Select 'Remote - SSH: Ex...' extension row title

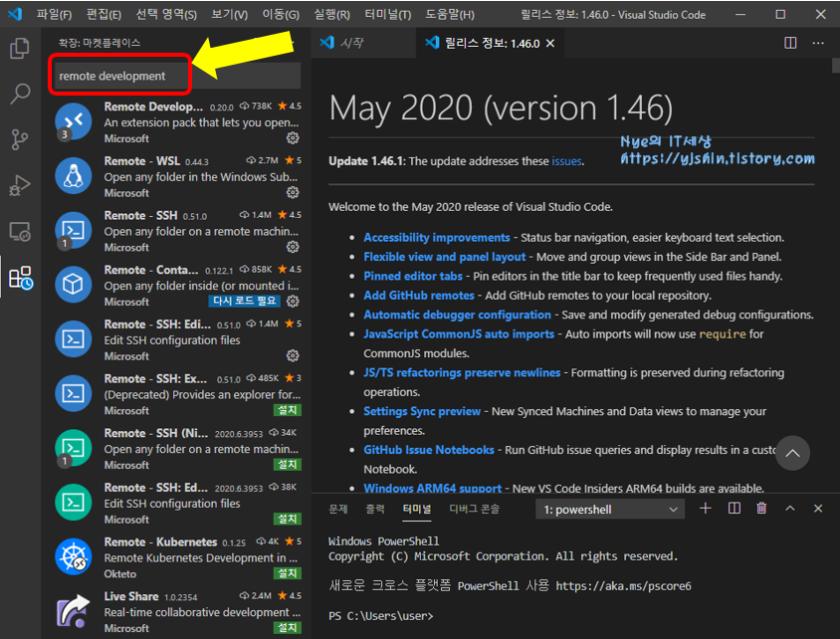click(x=155, y=378)
